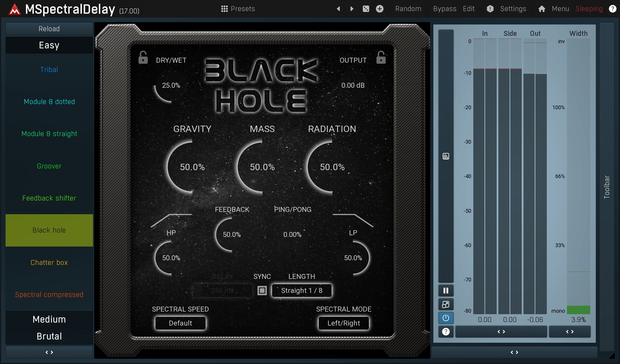Switch to the Medium tab
This screenshot has height=364, width=620.
point(49,319)
